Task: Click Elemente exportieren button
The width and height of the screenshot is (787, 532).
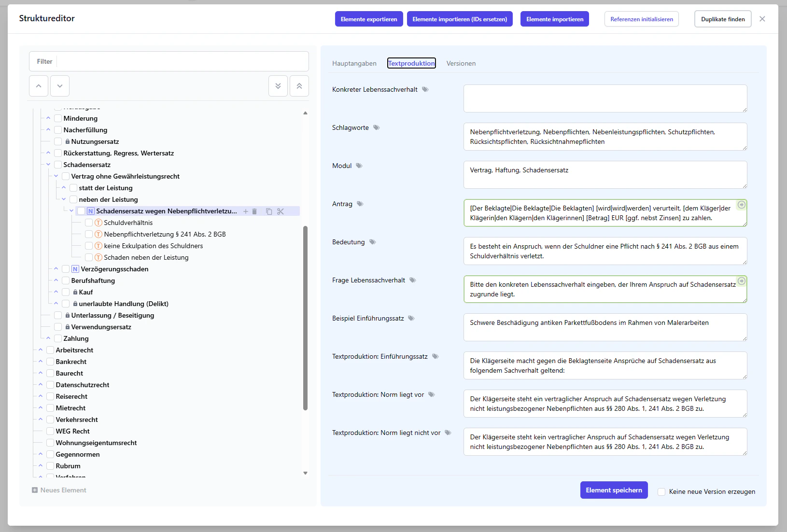Action: tap(369, 19)
